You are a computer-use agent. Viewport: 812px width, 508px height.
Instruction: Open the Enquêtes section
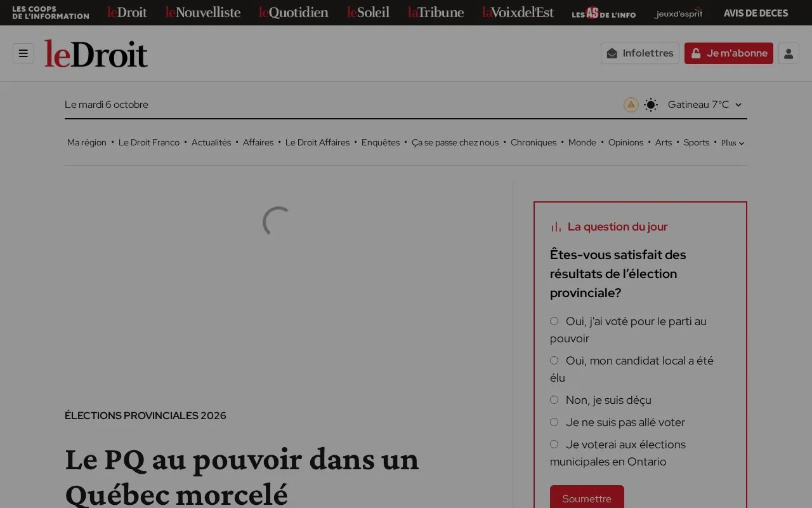pyautogui.click(x=381, y=143)
